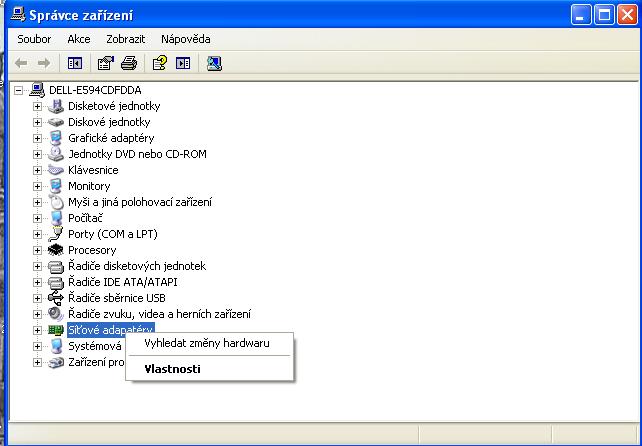Viewport: 642px width, 446px height.
Task: Expand Procesory node
Action: 37,250
